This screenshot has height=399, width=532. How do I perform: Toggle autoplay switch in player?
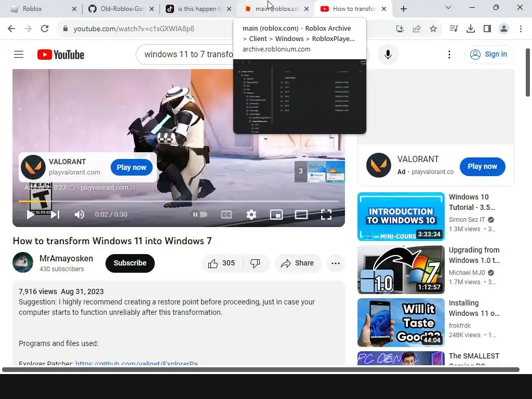(200, 215)
